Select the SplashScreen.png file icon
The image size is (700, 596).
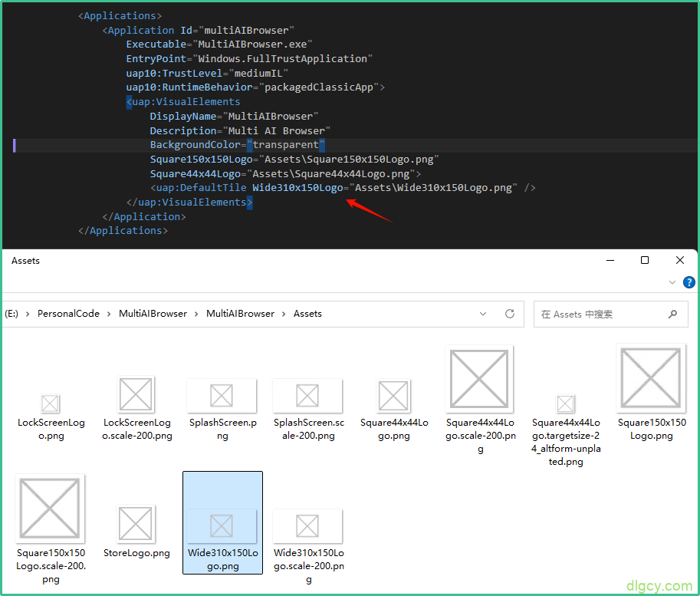point(222,395)
